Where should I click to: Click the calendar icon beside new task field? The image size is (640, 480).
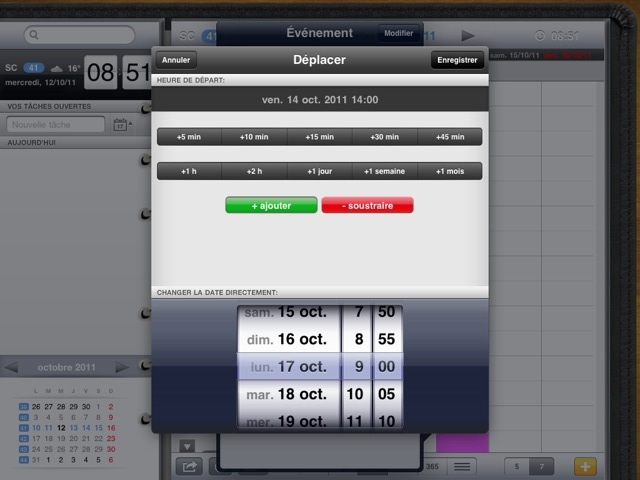coord(120,125)
